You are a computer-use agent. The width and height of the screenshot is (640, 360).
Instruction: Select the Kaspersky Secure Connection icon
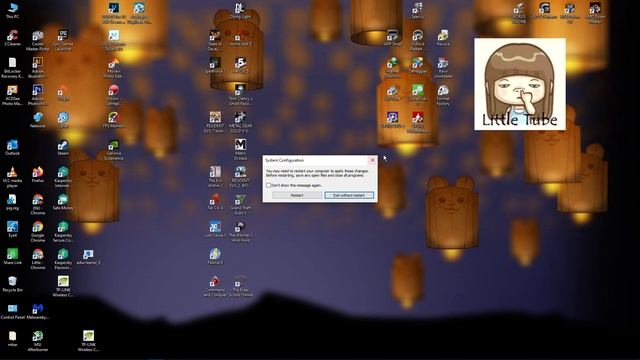[x=63, y=232]
